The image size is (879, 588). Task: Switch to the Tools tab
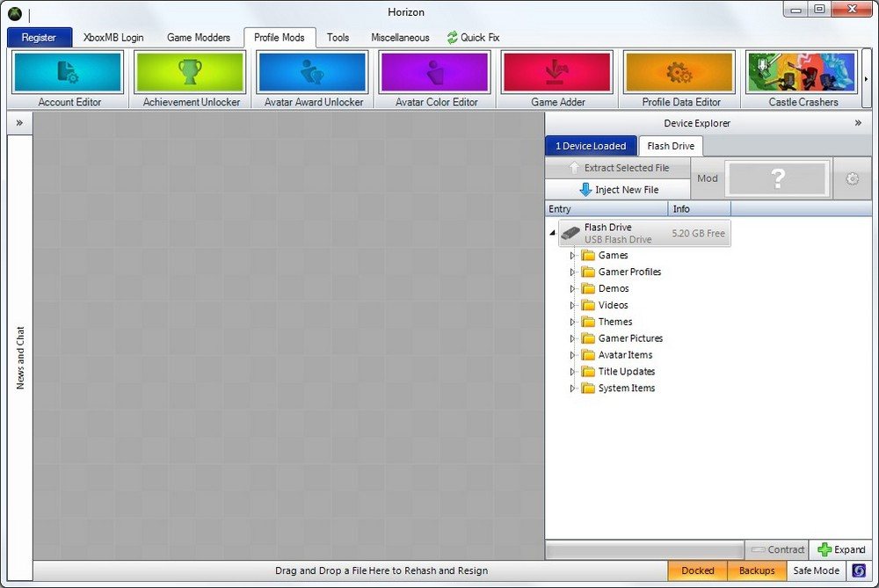click(338, 38)
